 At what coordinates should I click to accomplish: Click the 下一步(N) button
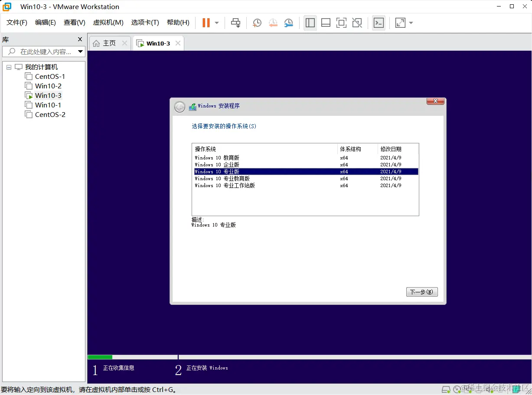click(422, 292)
